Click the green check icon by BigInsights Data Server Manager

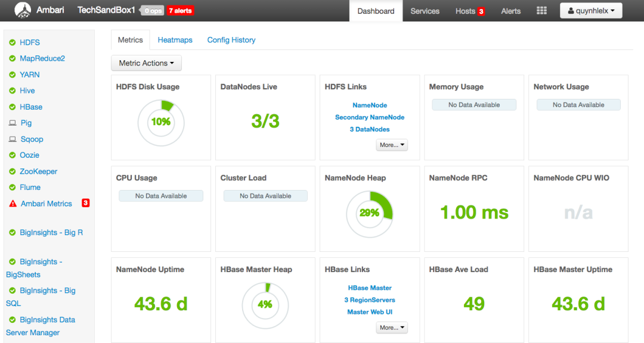point(13,320)
